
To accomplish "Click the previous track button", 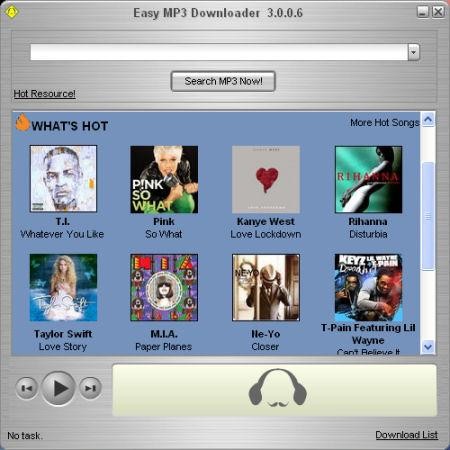I will [27, 388].
